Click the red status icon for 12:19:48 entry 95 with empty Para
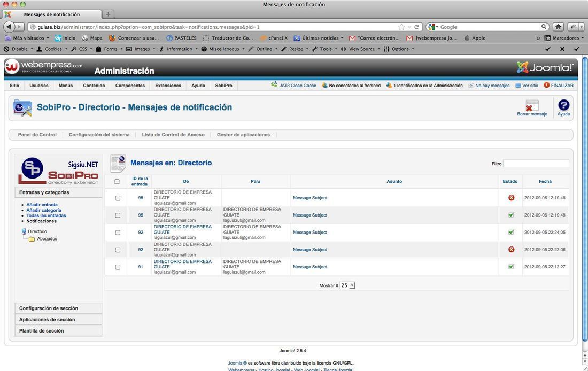Screen dimensions: 588x371 coord(511,198)
